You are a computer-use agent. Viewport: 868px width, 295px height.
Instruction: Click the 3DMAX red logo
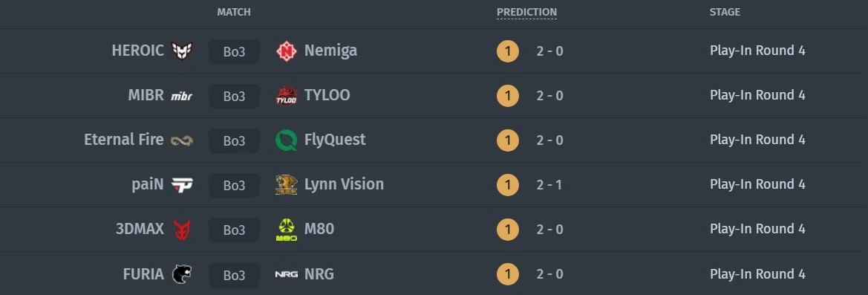[182, 230]
